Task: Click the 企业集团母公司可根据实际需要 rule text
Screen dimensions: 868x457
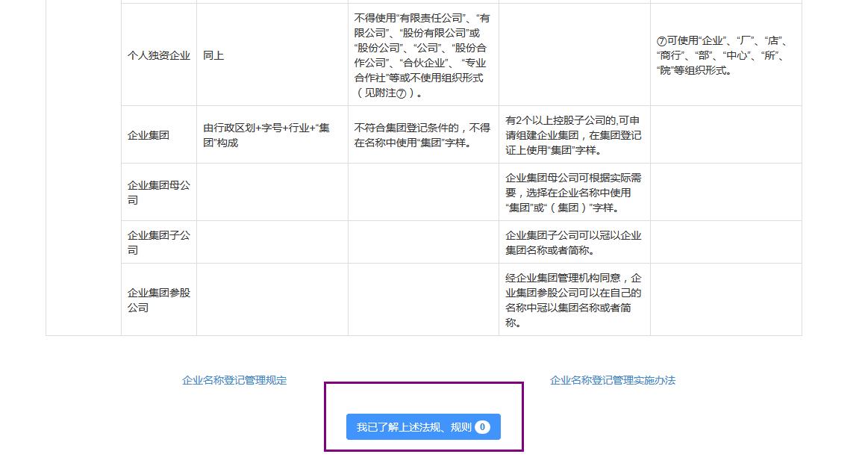Action: click(573, 178)
